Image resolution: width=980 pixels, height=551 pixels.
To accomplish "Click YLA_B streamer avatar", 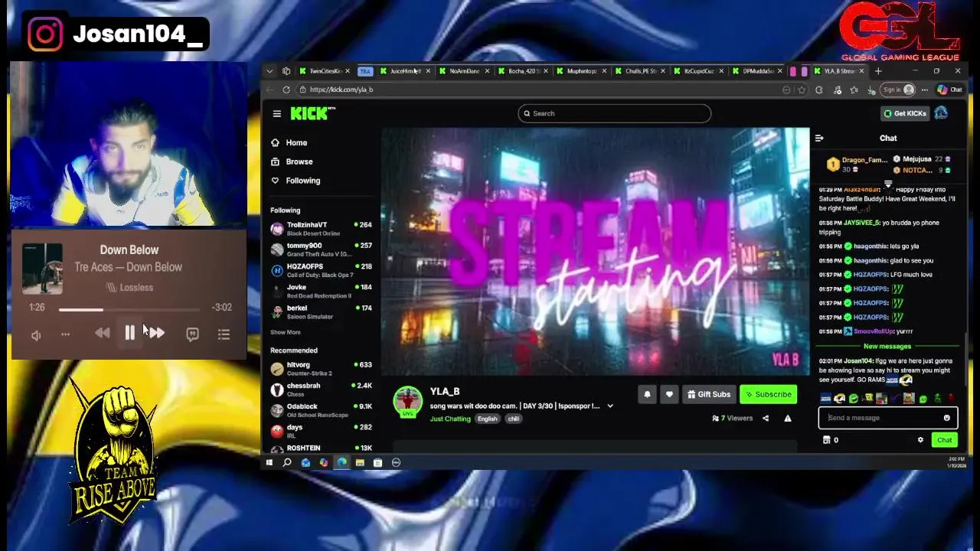I will [x=407, y=402].
